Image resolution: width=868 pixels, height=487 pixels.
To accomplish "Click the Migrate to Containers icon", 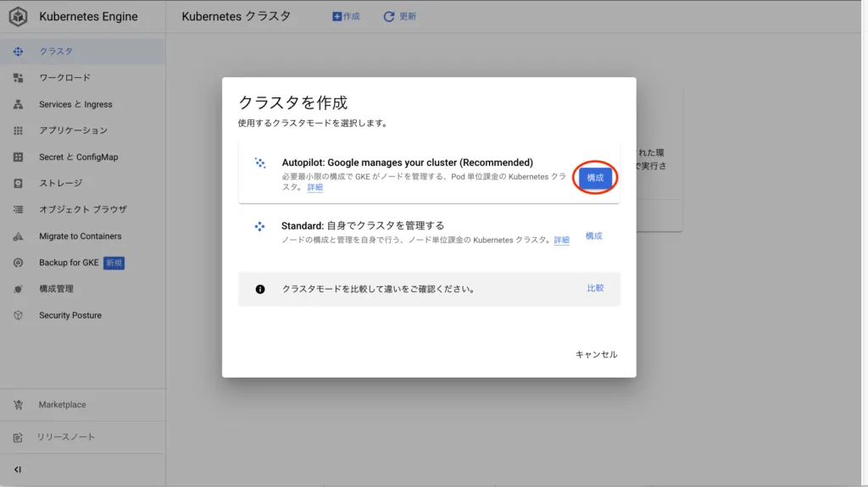I will tap(19, 236).
